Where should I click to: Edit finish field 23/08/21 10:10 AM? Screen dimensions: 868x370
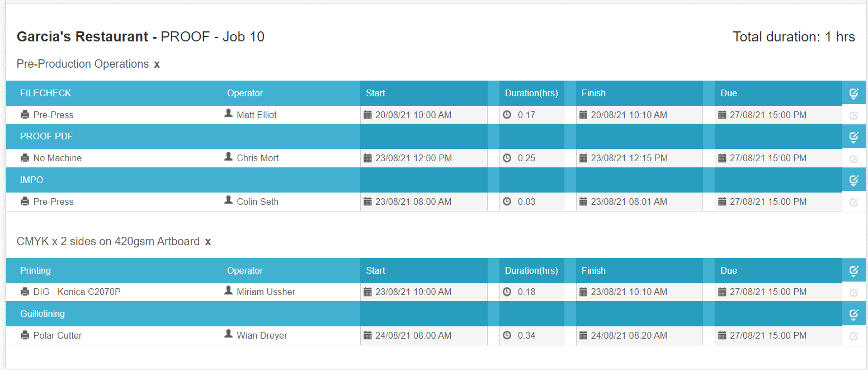(640, 292)
